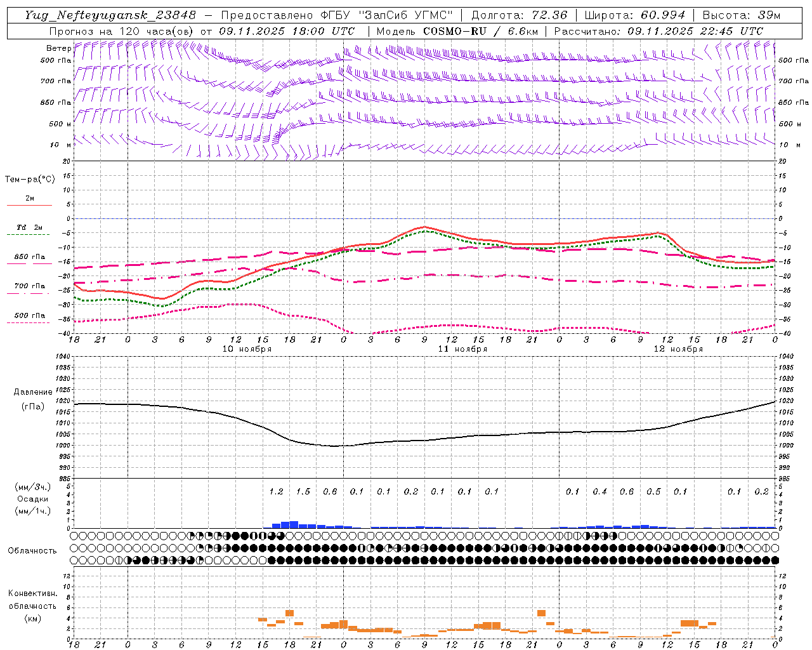
Task: Click the '11 ноября' date marker
Action: (462, 349)
